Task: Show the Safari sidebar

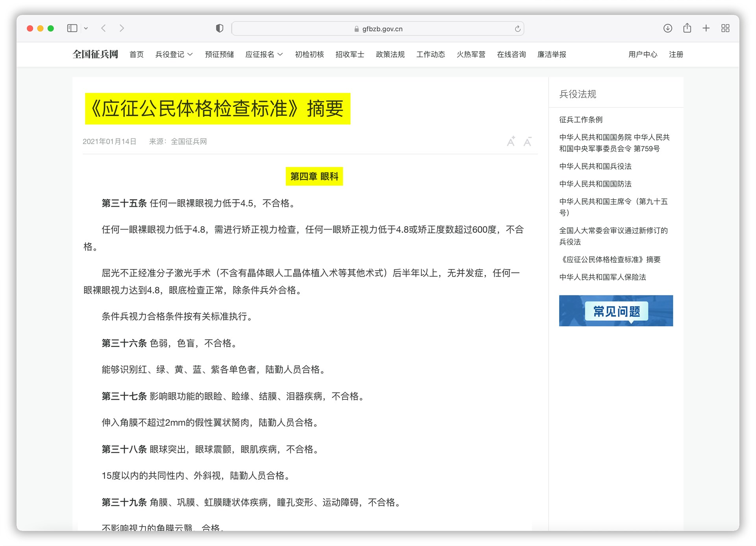Action: coord(72,28)
